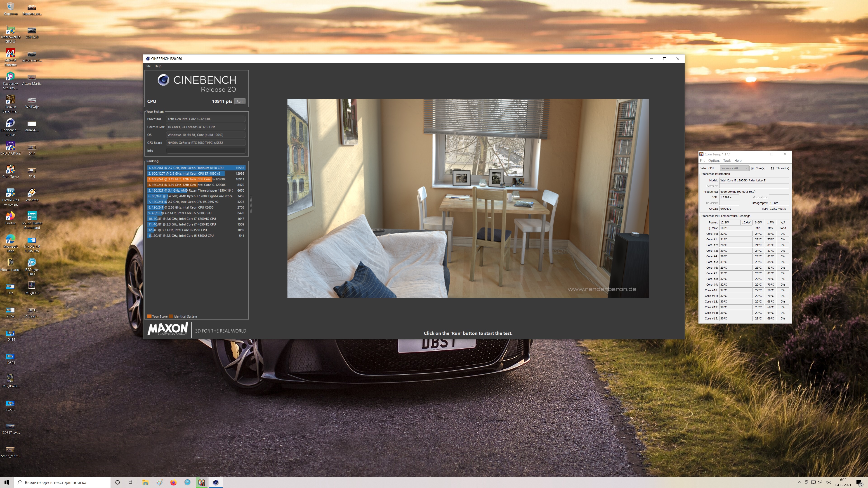Expand the Select CPU Processor #0 dropdown
Image resolution: width=868 pixels, height=488 pixels.
pyautogui.click(x=734, y=168)
